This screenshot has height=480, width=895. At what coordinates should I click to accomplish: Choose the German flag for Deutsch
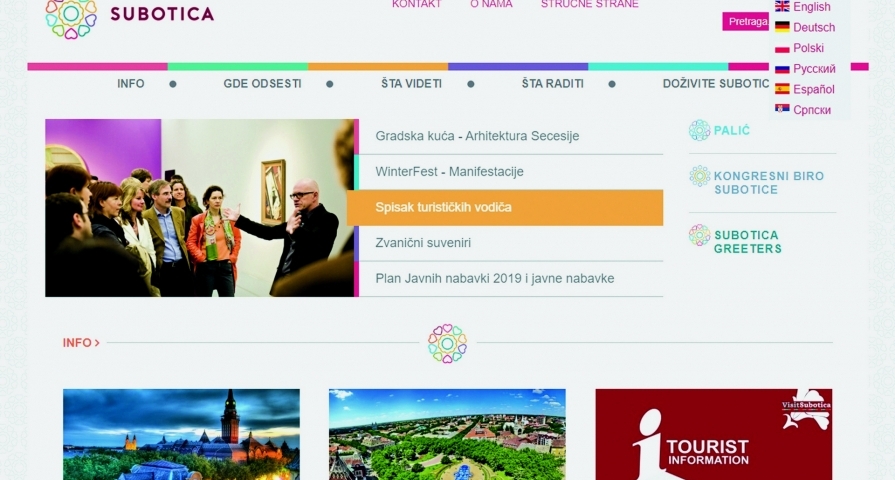click(x=782, y=27)
